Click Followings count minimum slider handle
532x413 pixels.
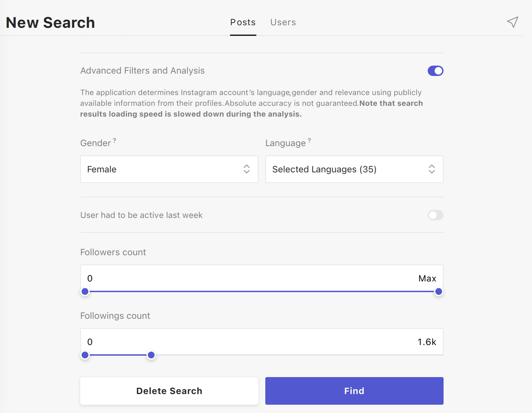tap(85, 355)
